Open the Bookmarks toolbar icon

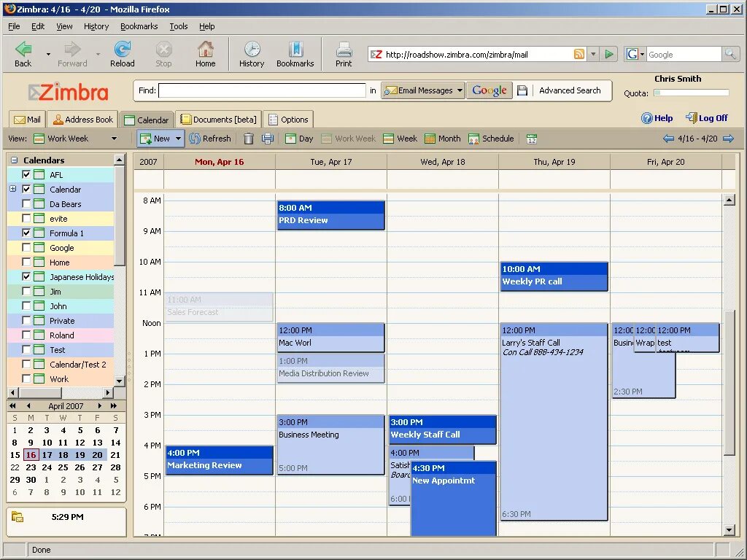tap(295, 49)
